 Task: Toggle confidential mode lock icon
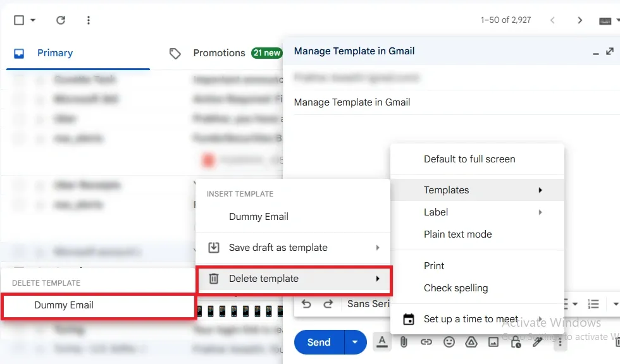click(x=516, y=343)
